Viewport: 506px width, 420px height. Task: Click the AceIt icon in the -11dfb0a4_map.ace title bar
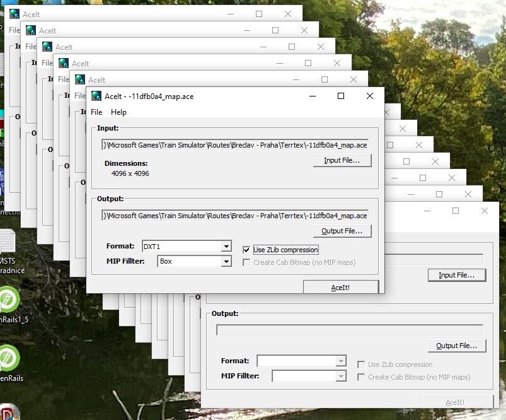tap(96, 96)
